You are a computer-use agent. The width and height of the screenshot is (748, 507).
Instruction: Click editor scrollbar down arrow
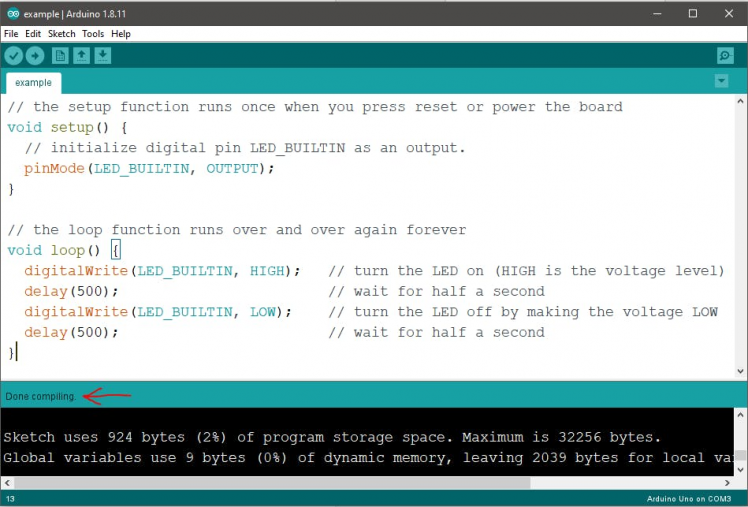point(740,371)
